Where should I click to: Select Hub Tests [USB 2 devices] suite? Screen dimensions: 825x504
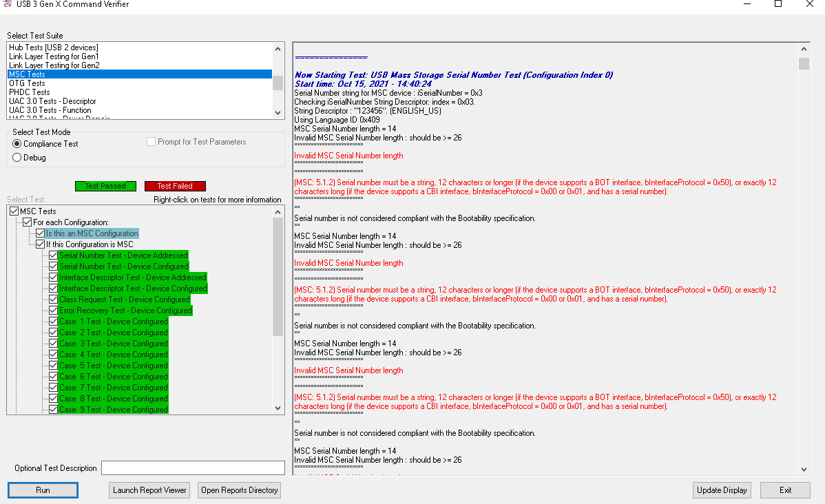[54, 48]
